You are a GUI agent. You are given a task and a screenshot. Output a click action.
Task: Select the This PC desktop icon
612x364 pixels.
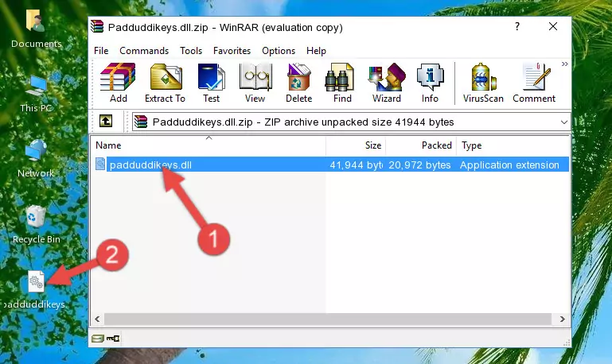(x=36, y=95)
